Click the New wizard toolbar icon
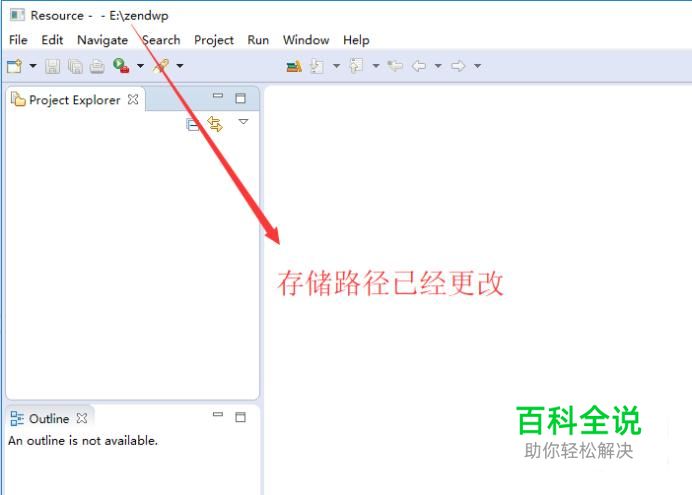The width and height of the screenshot is (692, 495). point(15,66)
